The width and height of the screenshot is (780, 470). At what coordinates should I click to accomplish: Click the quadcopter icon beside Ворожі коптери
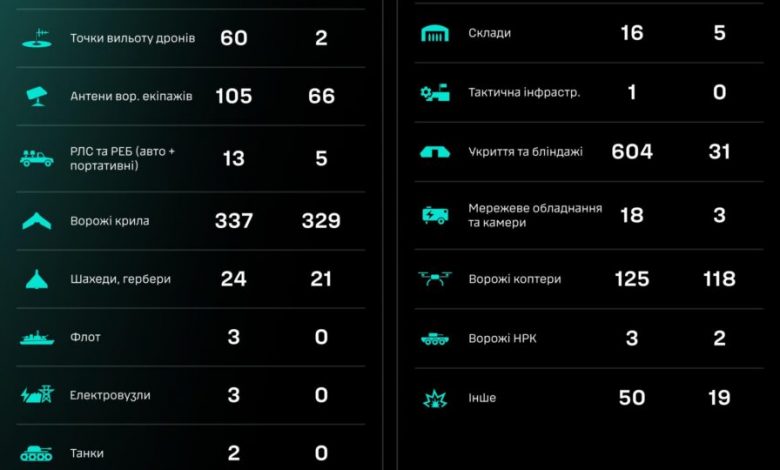(435, 279)
